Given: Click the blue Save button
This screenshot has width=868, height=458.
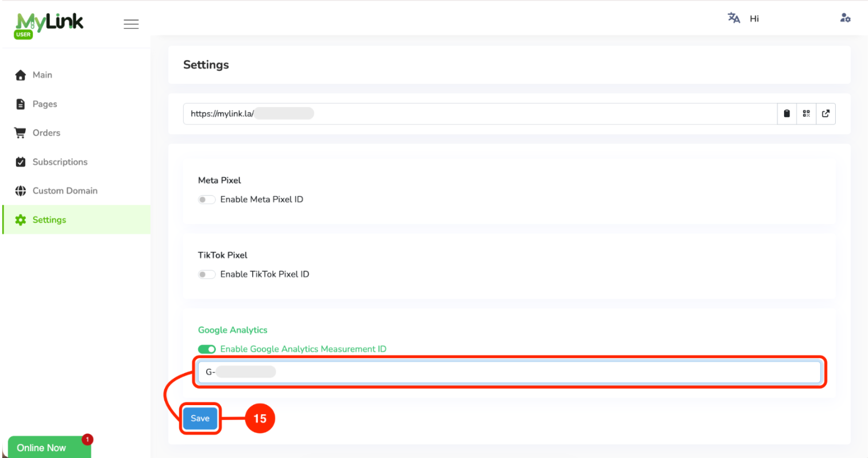Looking at the screenshot, I should [200, 418].
